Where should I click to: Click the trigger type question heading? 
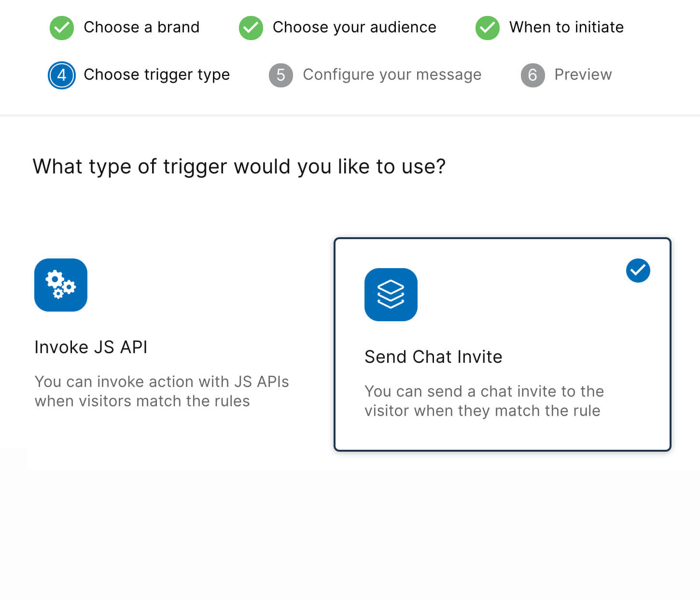pyautogui.click(x=239, y=167)
